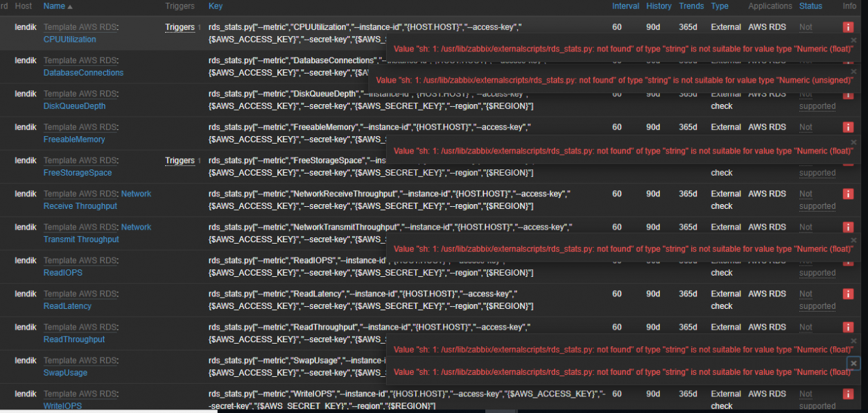Click the key text of the ReadLatency item
This screenshot has width=868, height=413.
click(x=371, y=300)
